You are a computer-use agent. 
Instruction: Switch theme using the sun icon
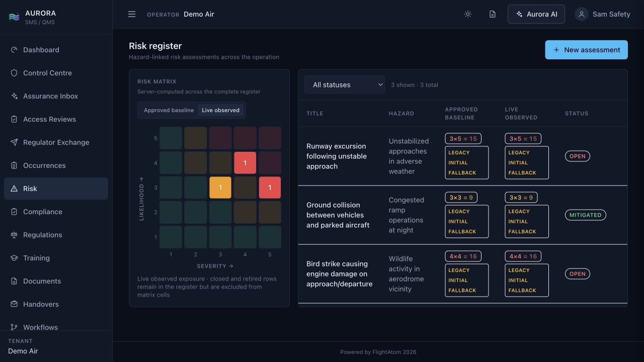tap(468, 14)
